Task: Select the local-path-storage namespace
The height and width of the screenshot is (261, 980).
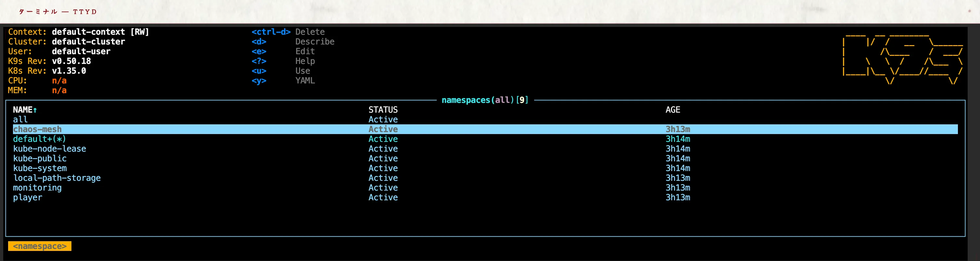Action: [57, 178]
